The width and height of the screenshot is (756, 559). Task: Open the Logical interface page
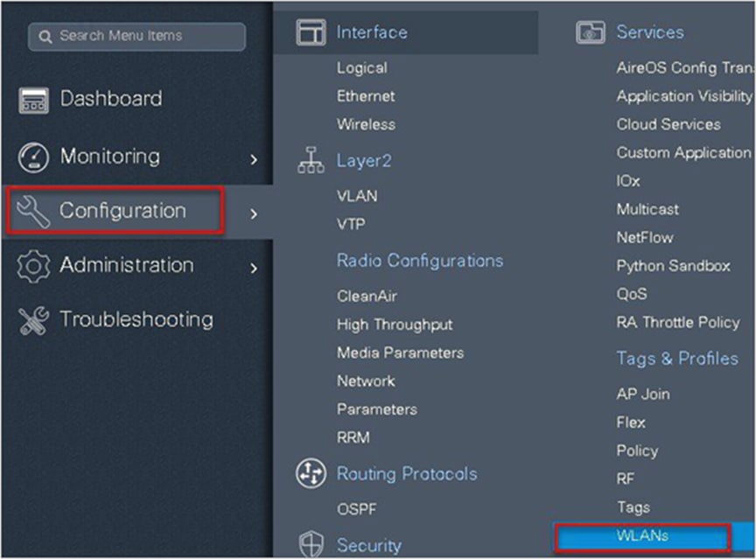[x=362, y=68]
